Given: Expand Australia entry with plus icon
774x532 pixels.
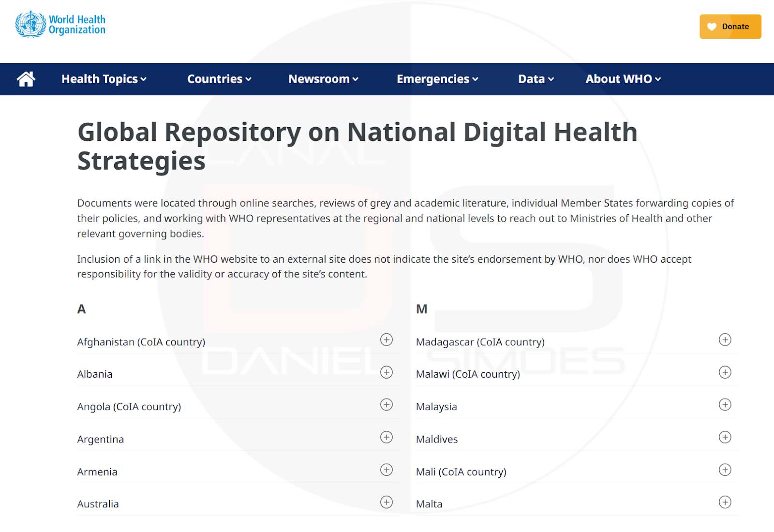Looking at the screenshot, I should tap(387, 502).
